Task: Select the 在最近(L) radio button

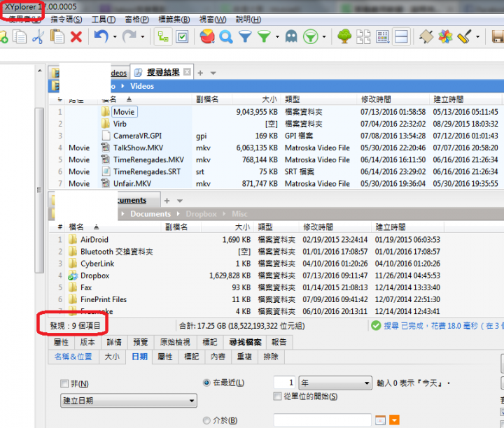Action: [x=206, y=383]
